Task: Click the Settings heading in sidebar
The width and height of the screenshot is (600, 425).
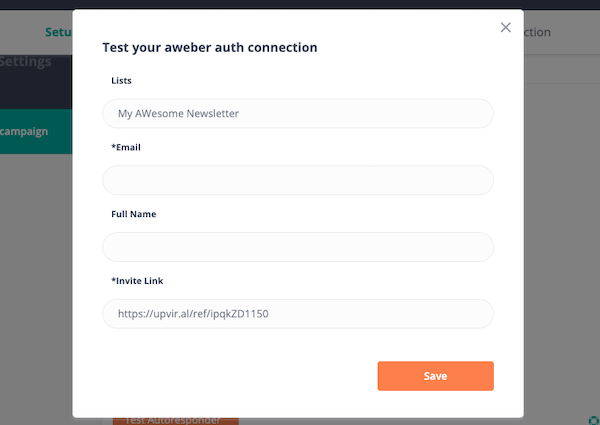Action: point(26,61)
